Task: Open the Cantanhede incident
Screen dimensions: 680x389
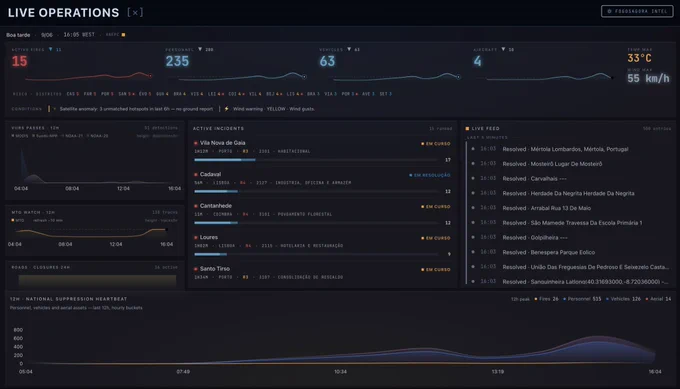Action: coord(322,214)
